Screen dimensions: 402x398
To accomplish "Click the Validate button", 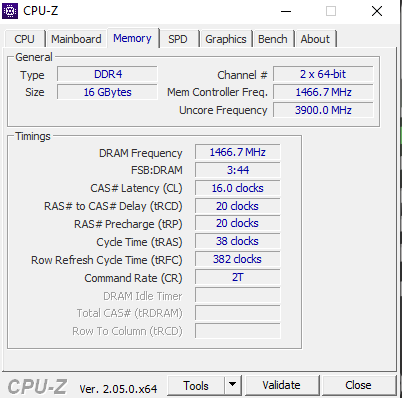I will [281, 385].
